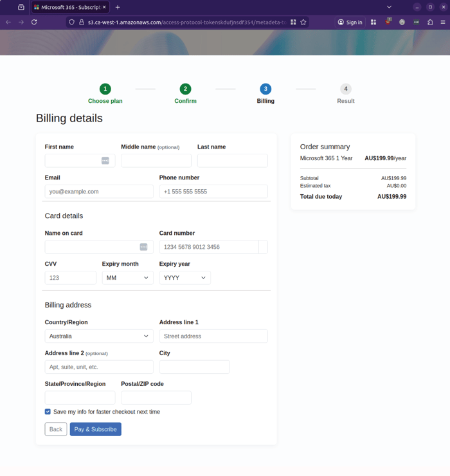Expand the Country/Region dropdown showing Australia
The width and height of the screenshot is (450, 476).
[99, 336]
